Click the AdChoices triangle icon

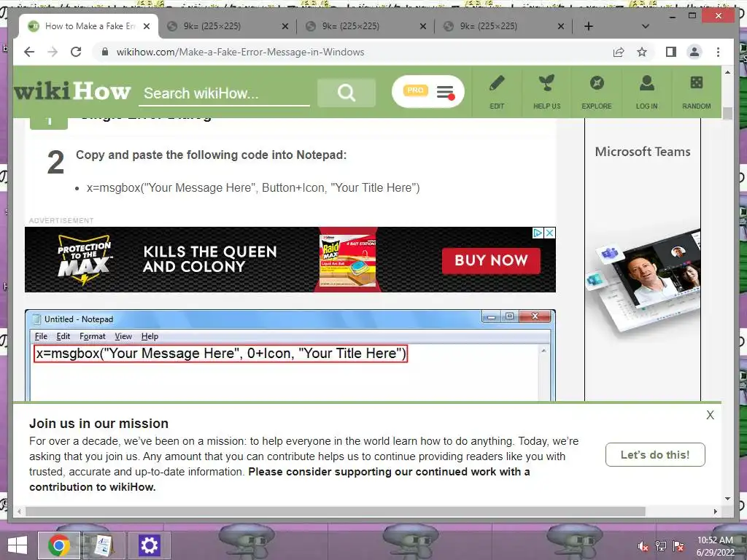coord(538,233)
